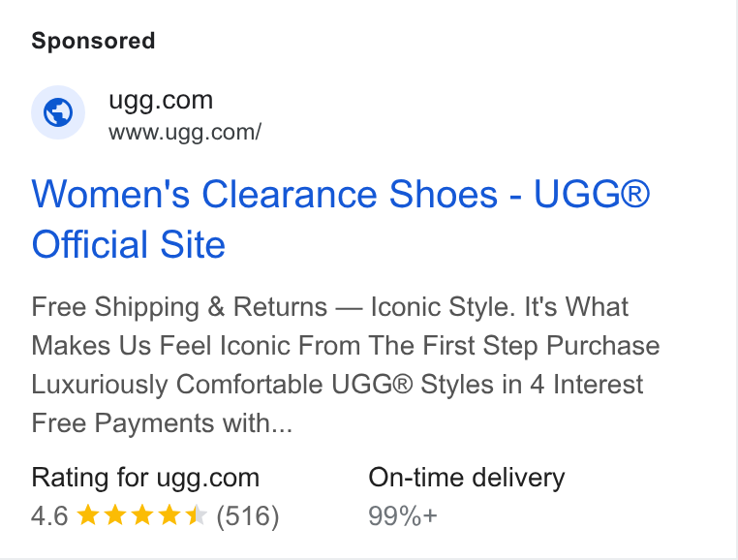Click the half-filled fifth rating star
738x560 pixels.
(196, 514)
